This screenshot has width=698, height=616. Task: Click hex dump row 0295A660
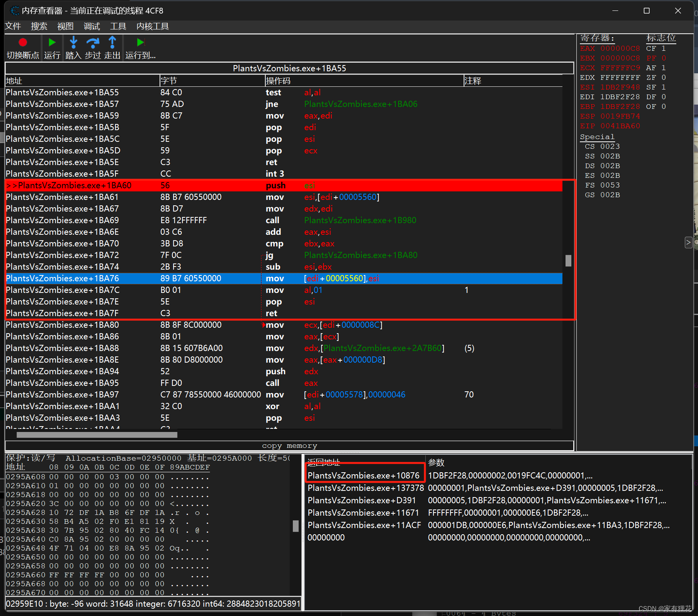[108, 575]
